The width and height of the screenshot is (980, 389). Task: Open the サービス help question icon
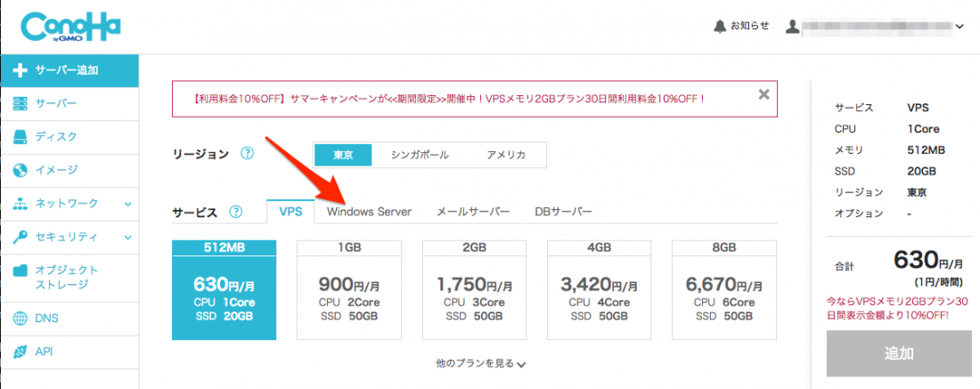coord(235,212)
